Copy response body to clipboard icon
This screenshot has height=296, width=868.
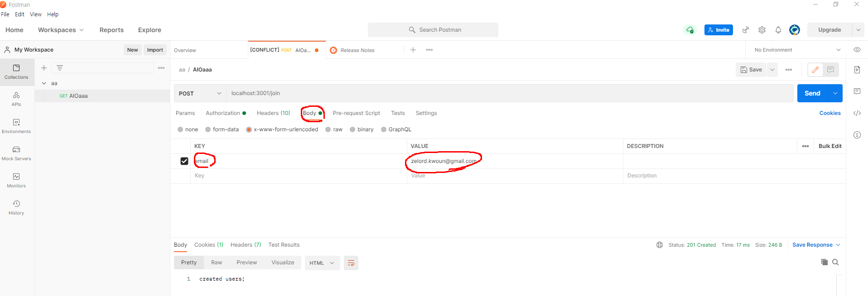click(825, 262)
